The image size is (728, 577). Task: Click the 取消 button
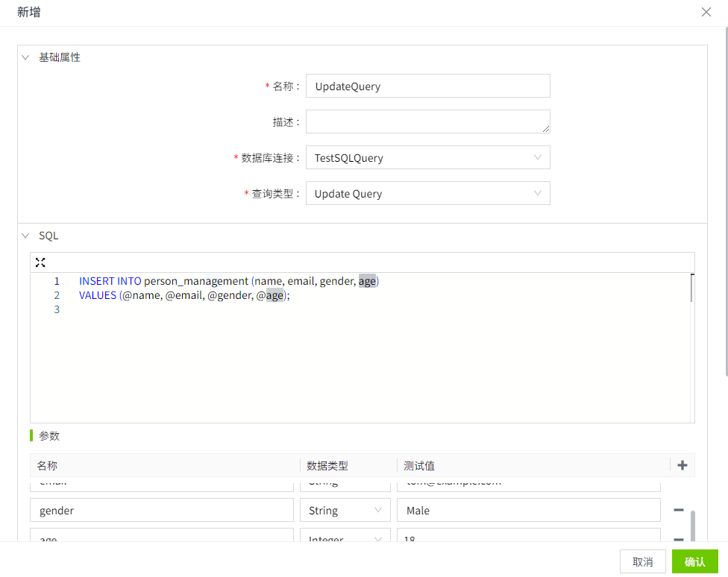[x=642, y=561]
